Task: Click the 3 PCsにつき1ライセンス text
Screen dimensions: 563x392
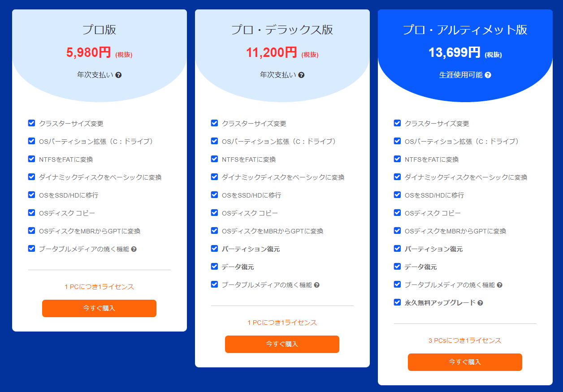Action: click(465, 340)
